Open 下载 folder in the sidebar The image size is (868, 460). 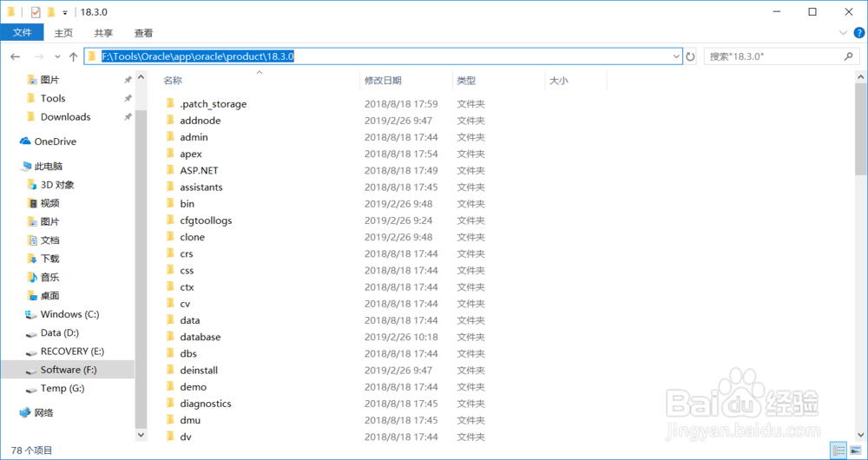49,259
